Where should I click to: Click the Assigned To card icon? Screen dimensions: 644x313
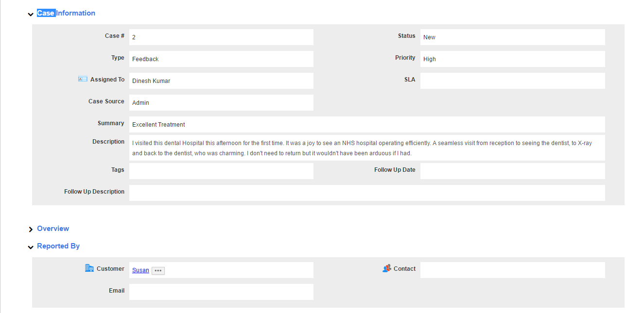click(83, 79)
